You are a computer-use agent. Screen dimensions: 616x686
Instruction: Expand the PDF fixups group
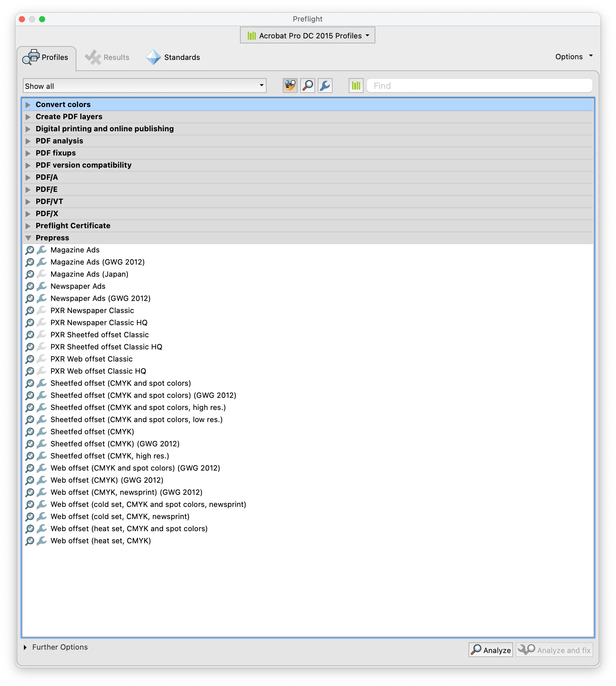pyautogui.click(x=28, y=153)
